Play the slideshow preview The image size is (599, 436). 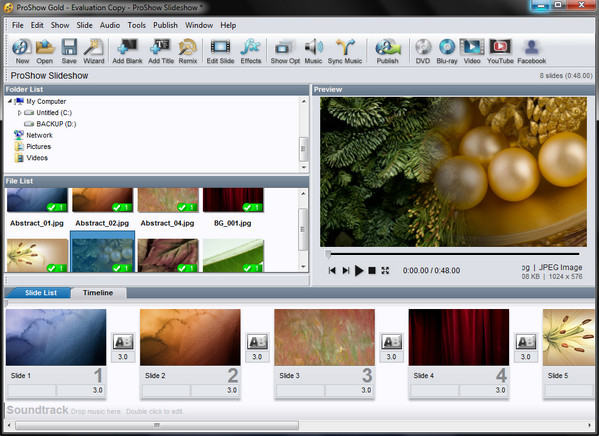[359, 271]
